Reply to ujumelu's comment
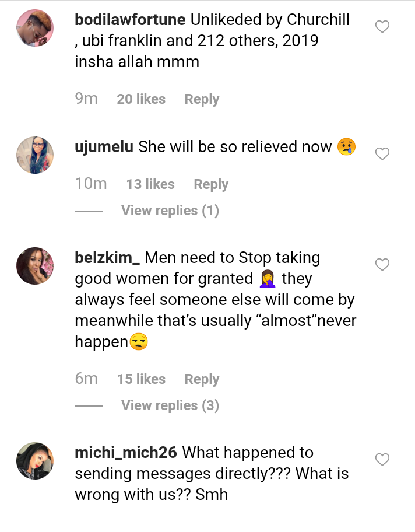 tap(211, 185)
